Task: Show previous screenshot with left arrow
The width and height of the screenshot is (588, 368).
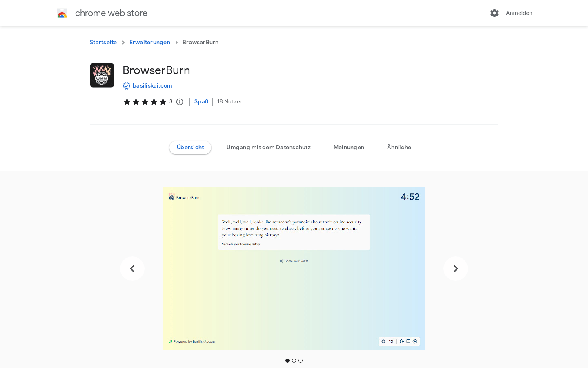Action: (132, 269)
